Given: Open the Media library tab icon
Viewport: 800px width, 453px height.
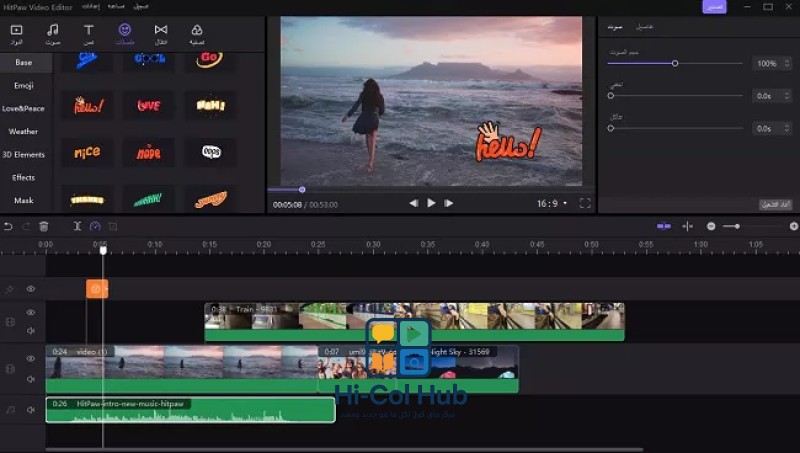Looking at the screenshot, I should (x=16, y=34).
